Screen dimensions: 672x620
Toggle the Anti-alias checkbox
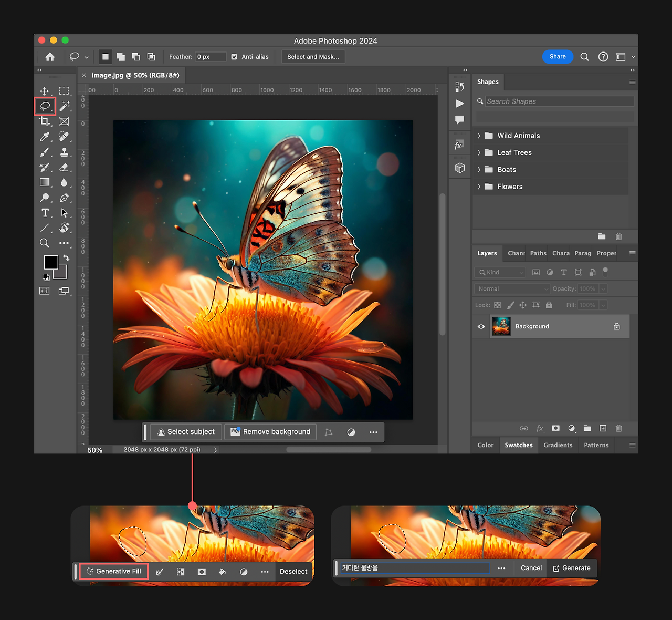pyautogui.click(x=234, y=57)
